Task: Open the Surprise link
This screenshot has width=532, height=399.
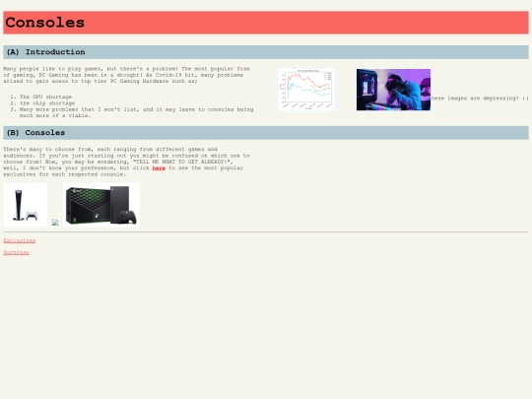Action: tap(17, 252)
